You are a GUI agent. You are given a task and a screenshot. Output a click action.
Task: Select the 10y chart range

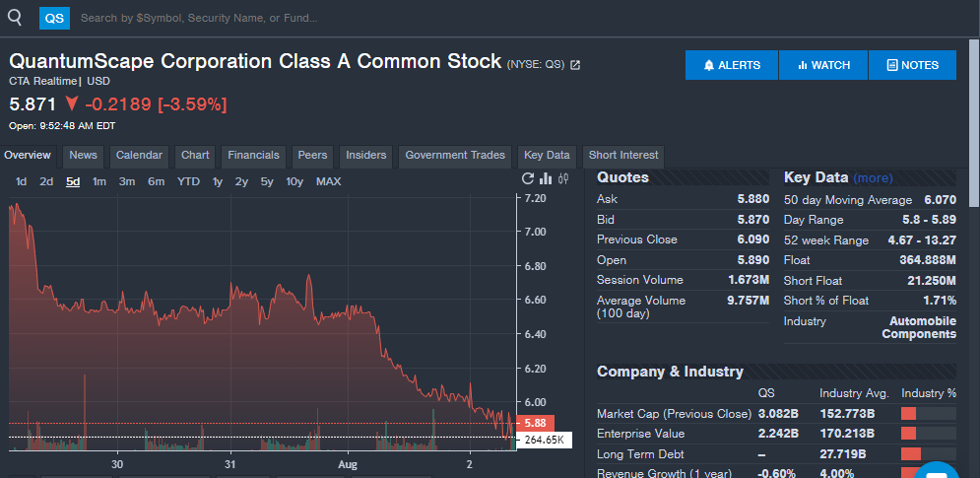[x=295, y=181]
